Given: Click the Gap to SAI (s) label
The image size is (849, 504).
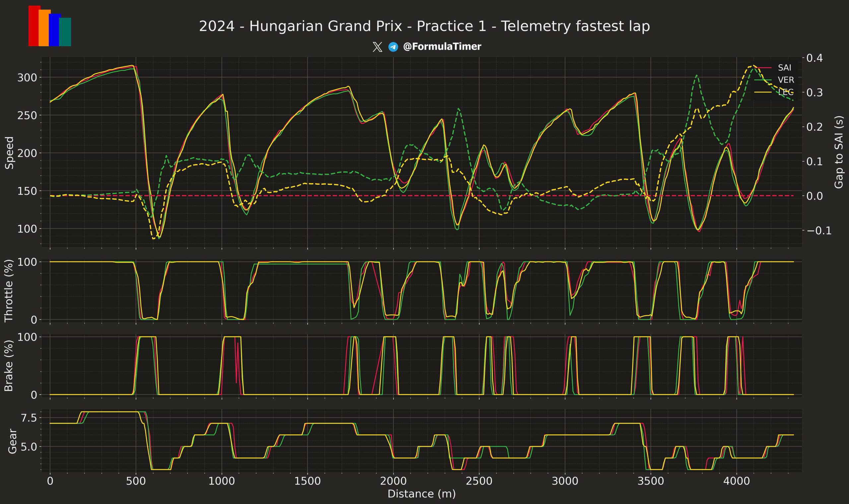Looking at the screenshot, I should click(838, 152).
